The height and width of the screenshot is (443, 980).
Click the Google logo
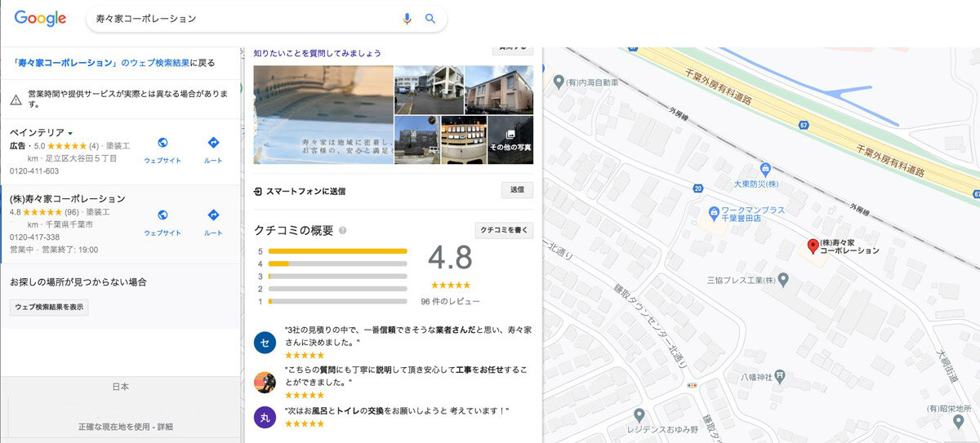tap(40, 19)
